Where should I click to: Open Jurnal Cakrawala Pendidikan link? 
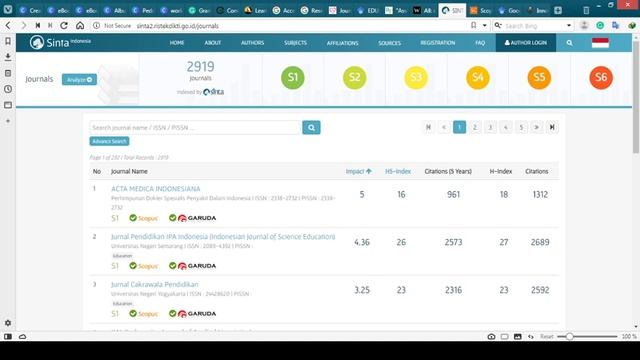click(155, 284)
